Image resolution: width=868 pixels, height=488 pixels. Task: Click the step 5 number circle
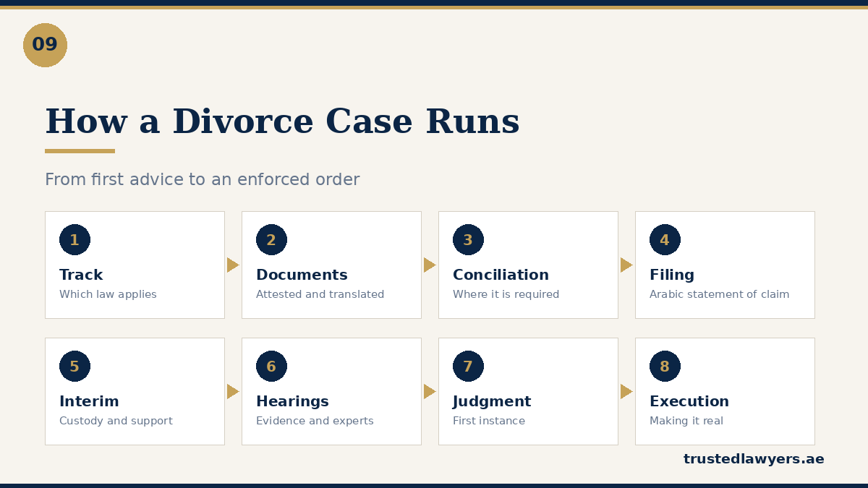[75, 367]
